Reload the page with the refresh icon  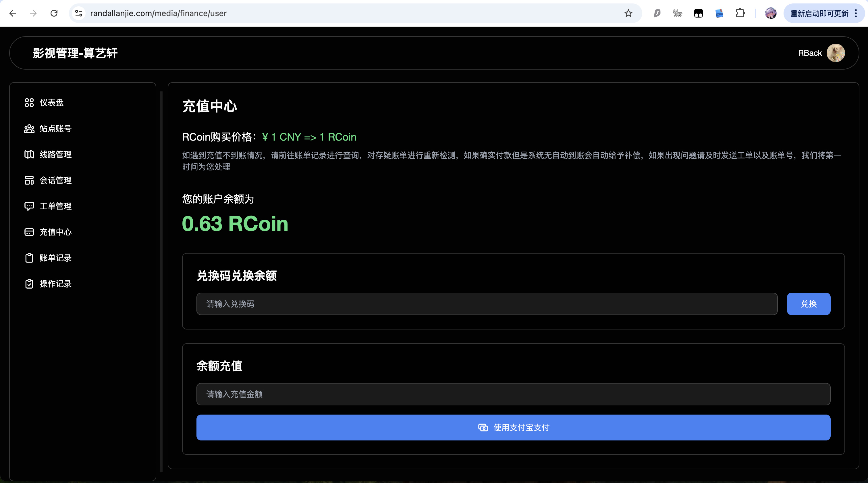pyautogui.click(x=54, y=14)
